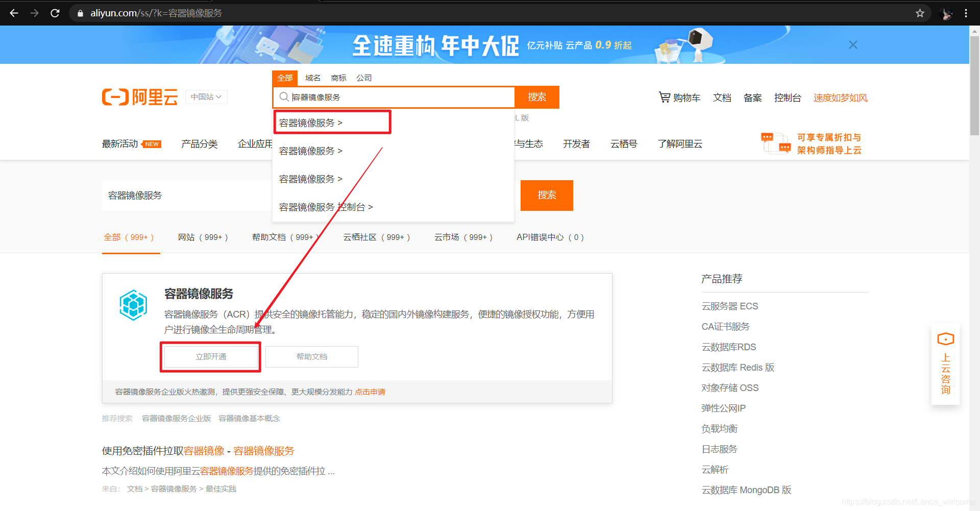Click the browser address bar URL

(156, 13)
